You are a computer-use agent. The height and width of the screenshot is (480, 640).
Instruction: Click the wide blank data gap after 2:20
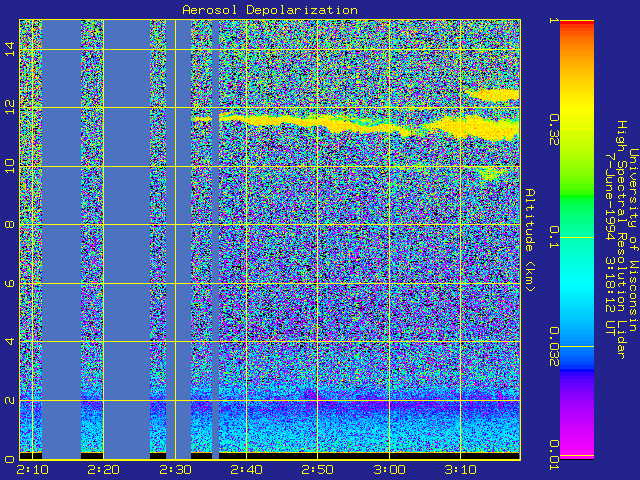[x=127, y=239]
